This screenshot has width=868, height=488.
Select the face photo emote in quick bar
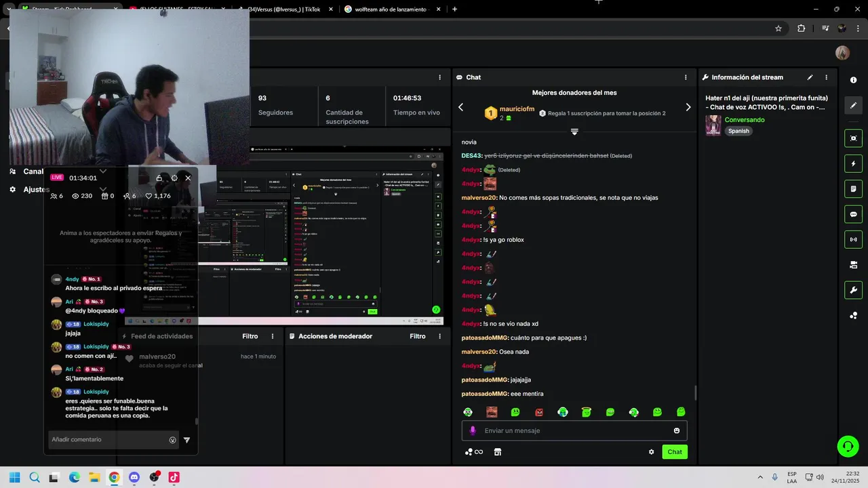pos(492,412)
